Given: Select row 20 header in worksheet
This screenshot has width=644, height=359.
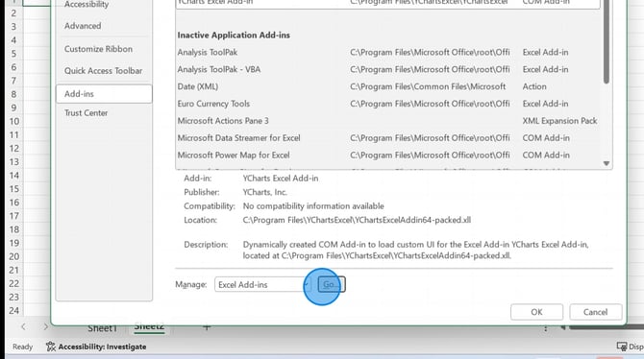Looking at the screenshot, I should 14,256.
